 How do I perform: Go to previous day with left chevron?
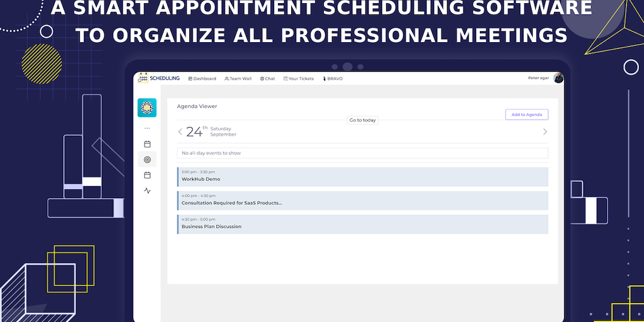pyautogui.click(x=180, y=131)
